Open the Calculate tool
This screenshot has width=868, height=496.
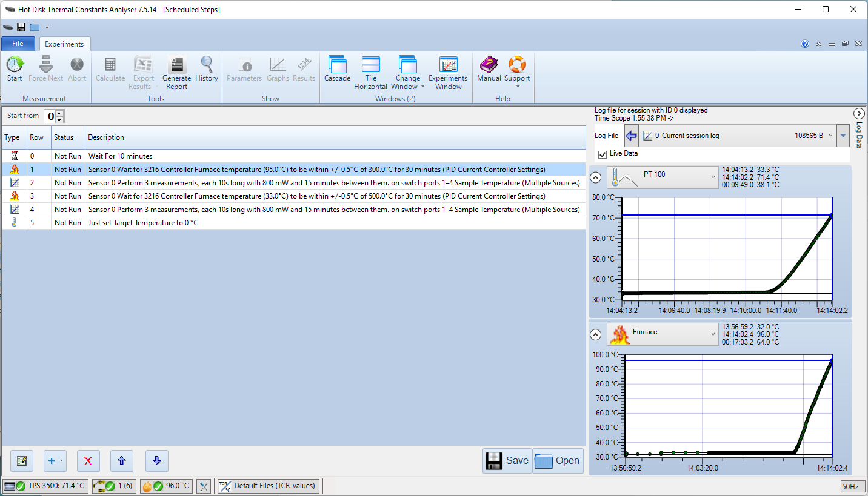click(110, 68)
